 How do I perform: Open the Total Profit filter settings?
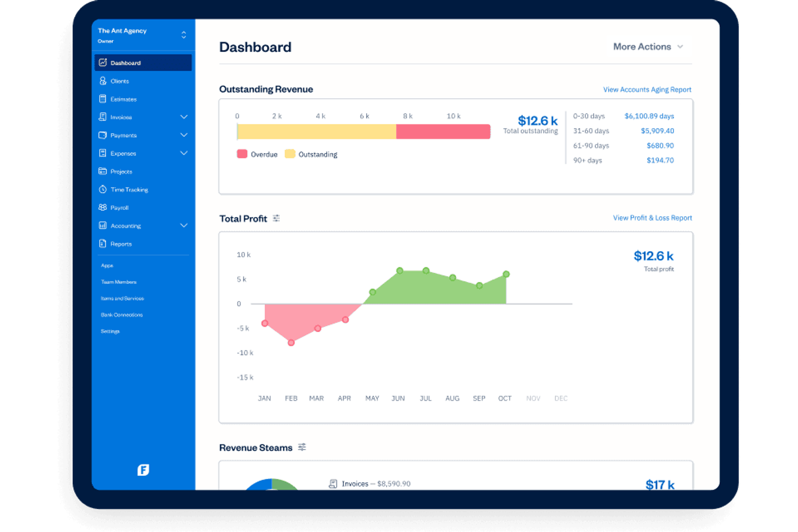(277, 218)
